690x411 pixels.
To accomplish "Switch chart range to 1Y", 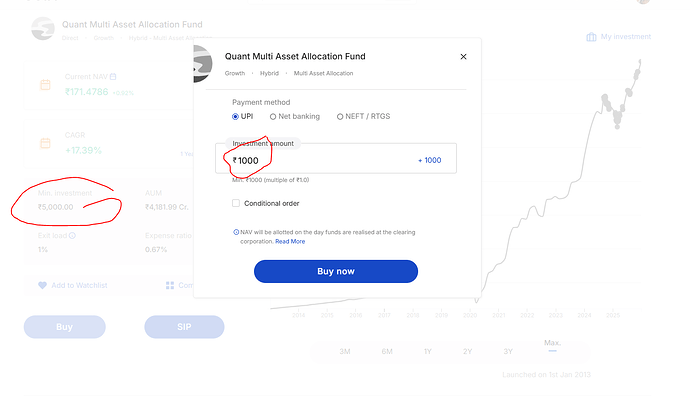I will tap(428, 351).
